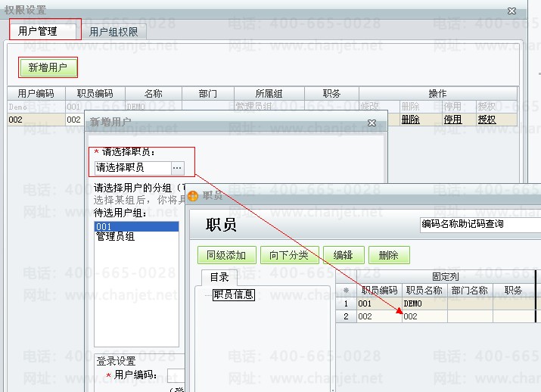Click the 向下分类 button
541x392 pixels.
(289, 255)
